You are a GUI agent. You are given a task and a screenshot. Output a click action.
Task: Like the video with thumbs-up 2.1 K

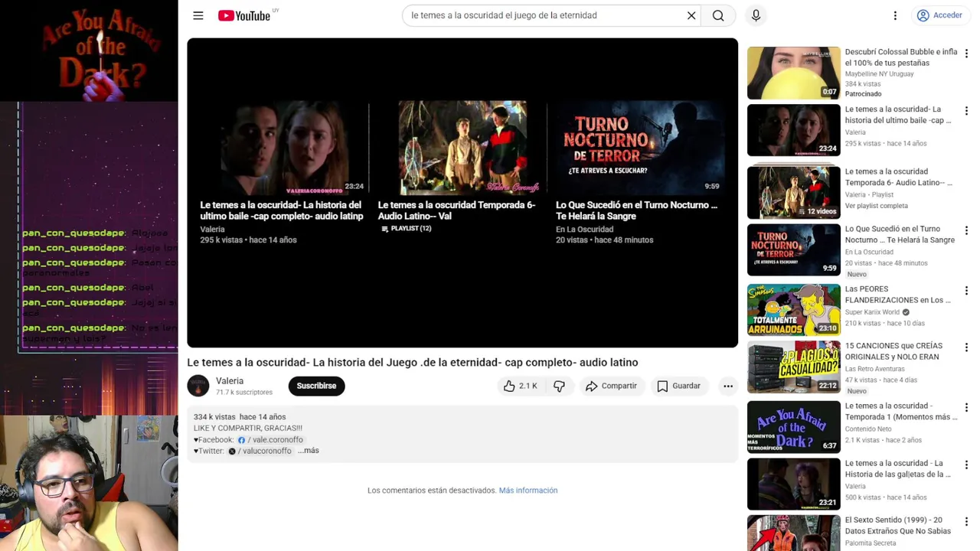[x=520, y=386]
